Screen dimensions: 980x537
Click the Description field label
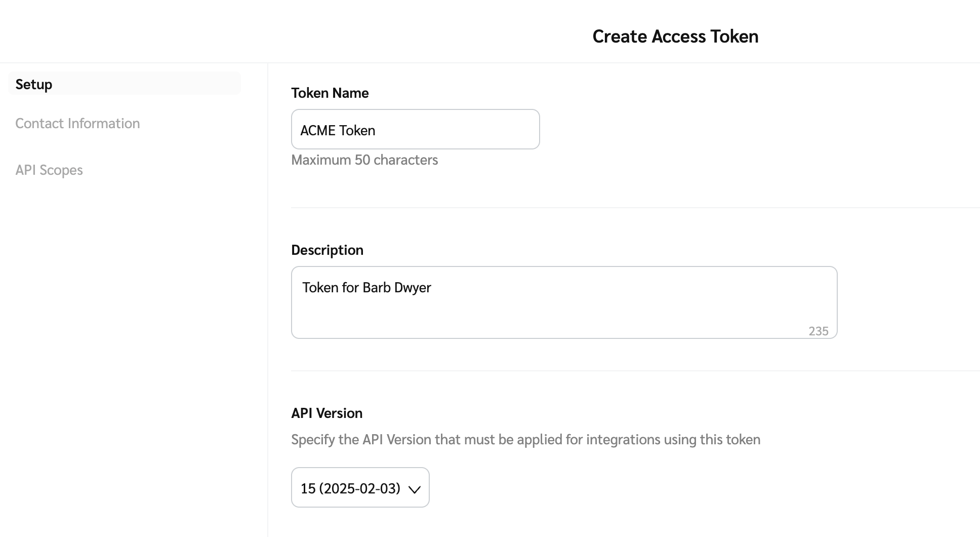tap(327, 250)
